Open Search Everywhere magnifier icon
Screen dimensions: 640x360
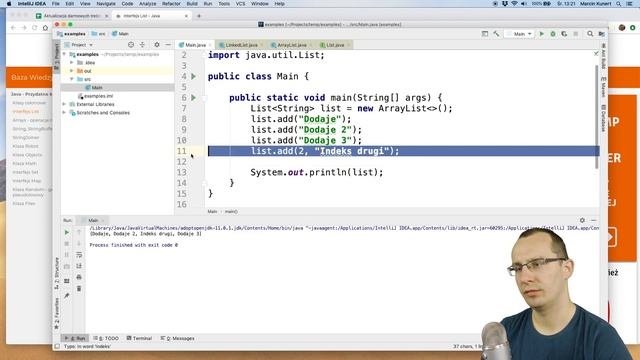tap(590, 34)
